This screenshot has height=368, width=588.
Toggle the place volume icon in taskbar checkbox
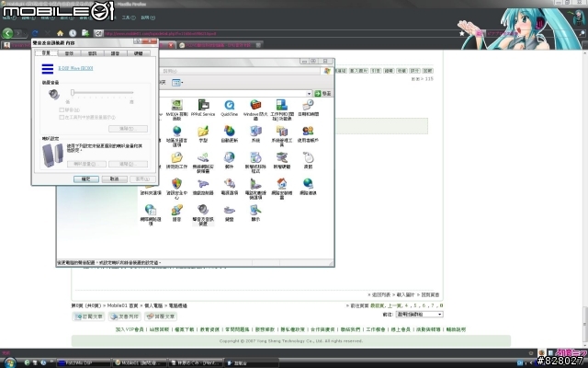[62, 117]
